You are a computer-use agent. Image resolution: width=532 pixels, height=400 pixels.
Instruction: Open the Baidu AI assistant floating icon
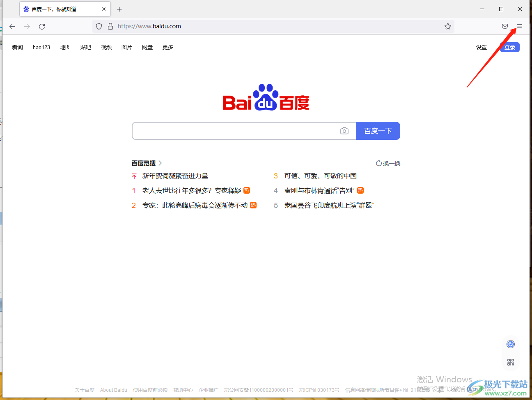point(511,344)
